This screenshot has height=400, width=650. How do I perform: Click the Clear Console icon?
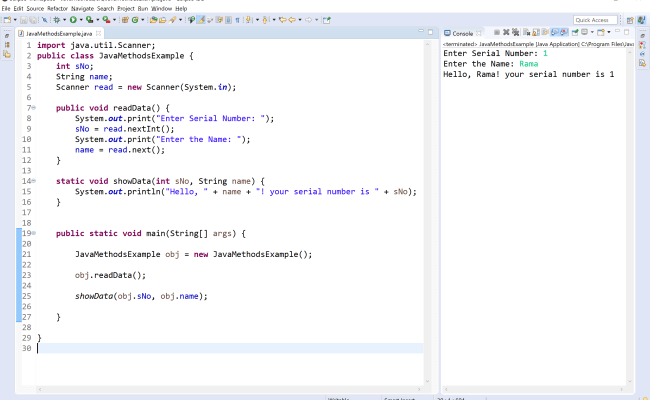coord(526,32)
